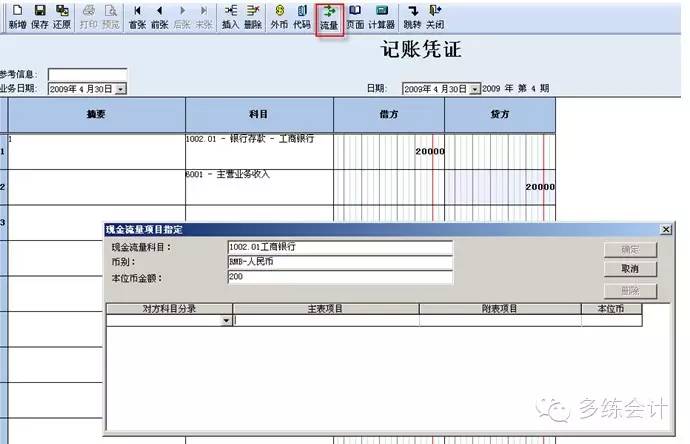Image resolution: width=690 pixels, height=444 pixels.
Task: Expand the 对方科目分录 dropdown arrow
Action: [226, 320]
